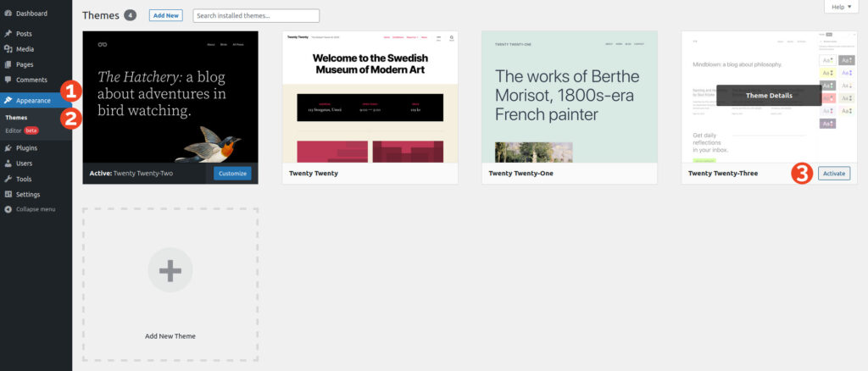Image resolution: width=868 pixels, height=371 pixels.
Task: Click the Users person icon
Action: pos(8,163)
